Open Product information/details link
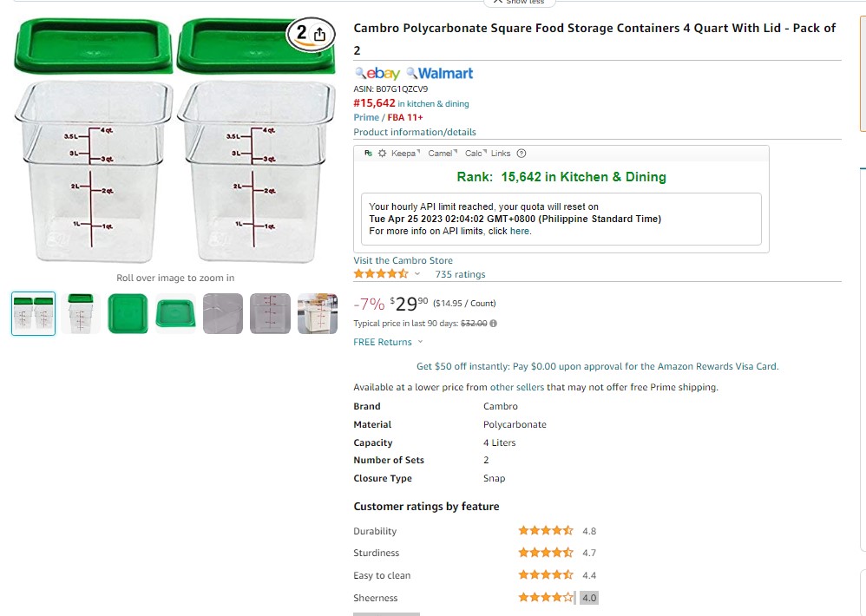This screenshot has width=866, height=616. point(415,132)
